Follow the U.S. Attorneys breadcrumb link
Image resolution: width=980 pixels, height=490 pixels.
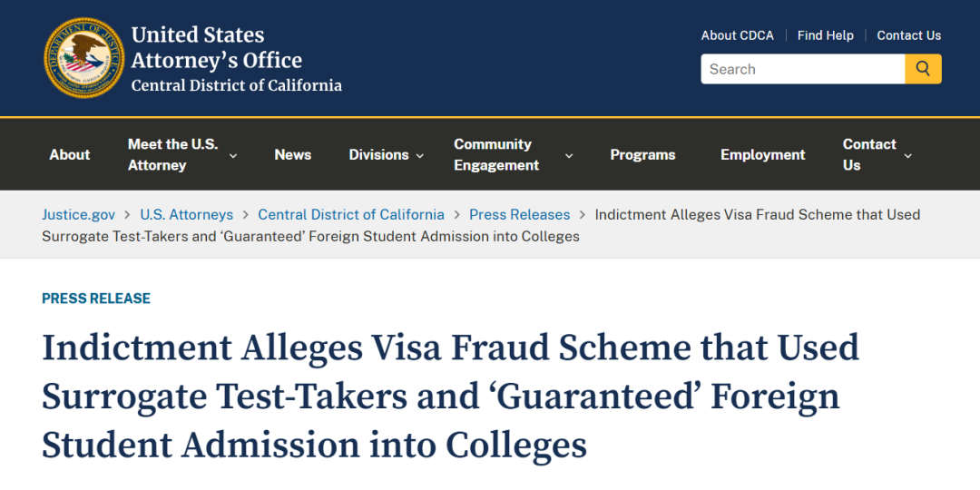[186, 215]
